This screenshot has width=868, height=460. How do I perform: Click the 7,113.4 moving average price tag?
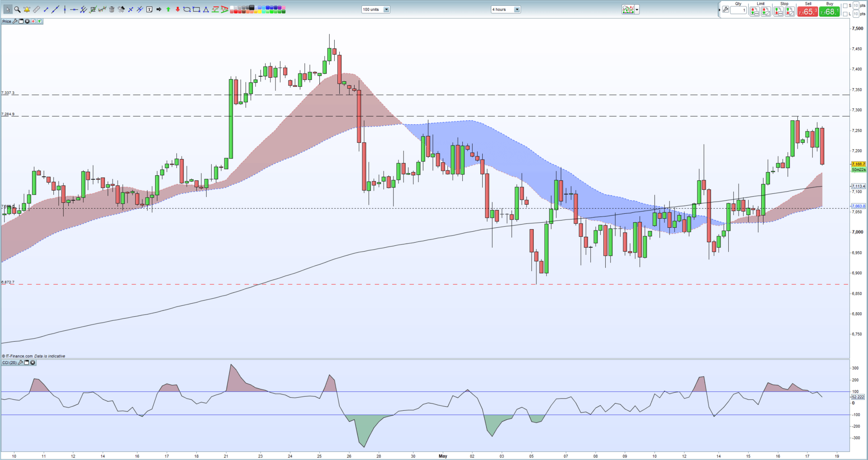tap(859, 186)
